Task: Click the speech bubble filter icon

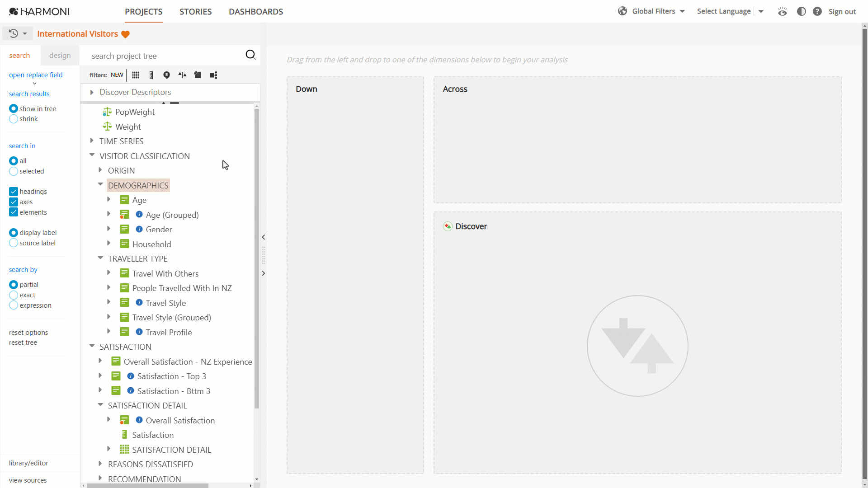Action: pos(166,75)
